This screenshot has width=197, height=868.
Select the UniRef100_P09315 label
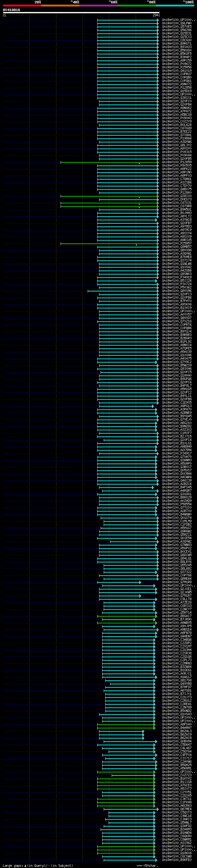[x=177, y=151]
